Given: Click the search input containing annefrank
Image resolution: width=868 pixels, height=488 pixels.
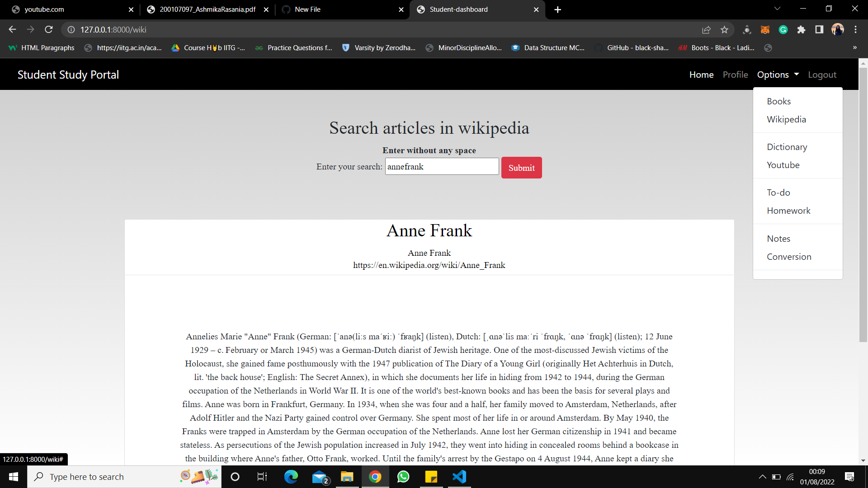Looking at the screenshot, I should pos(442,166).
